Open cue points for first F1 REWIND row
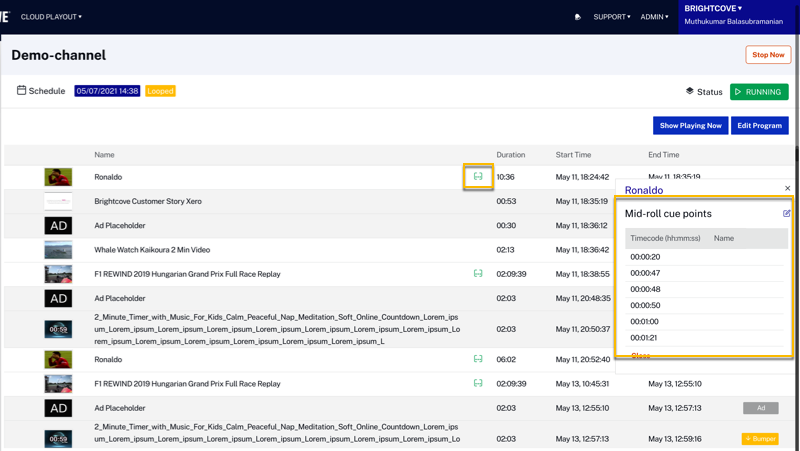The height and width of the screenshot is (451, 800). coord(478,273)
